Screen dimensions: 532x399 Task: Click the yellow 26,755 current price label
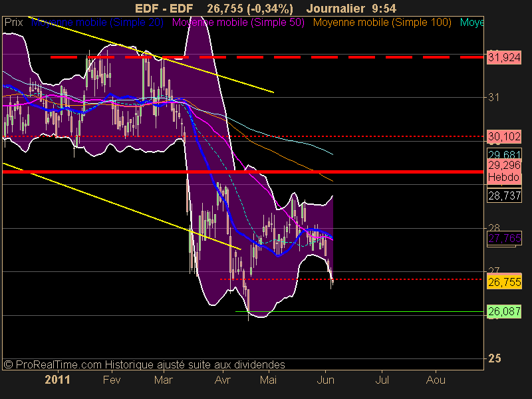[x=504, y=282]
